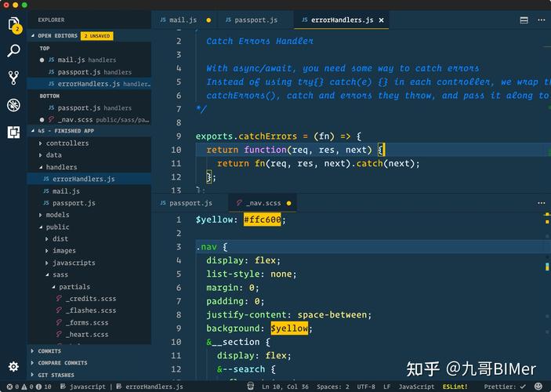Open the Debug view
Screen dimensions: 551x392
(13, 105)
